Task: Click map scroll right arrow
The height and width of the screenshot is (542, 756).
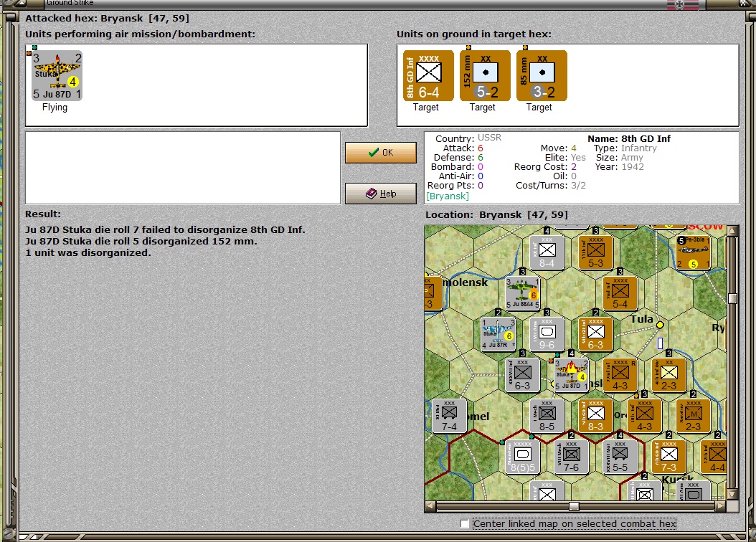Action: (721, 506)
